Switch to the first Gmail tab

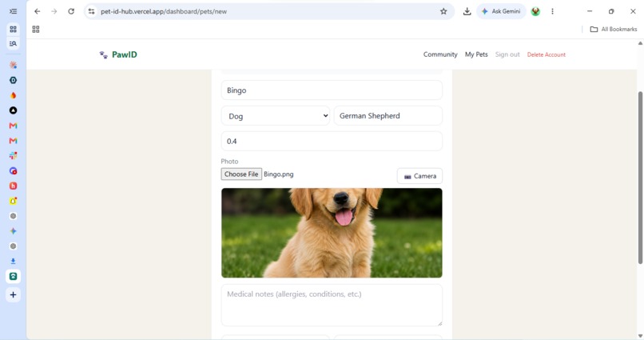[13, 126]
